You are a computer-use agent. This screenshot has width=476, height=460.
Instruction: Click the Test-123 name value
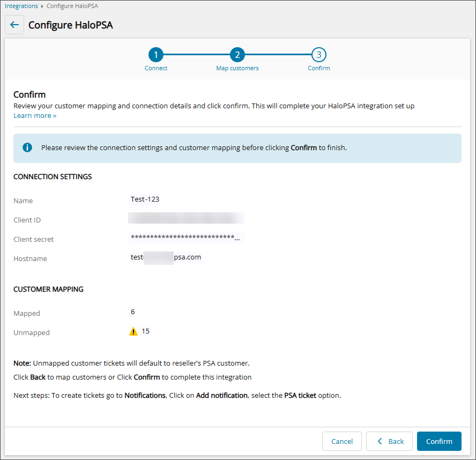click(x=145, y=199)
